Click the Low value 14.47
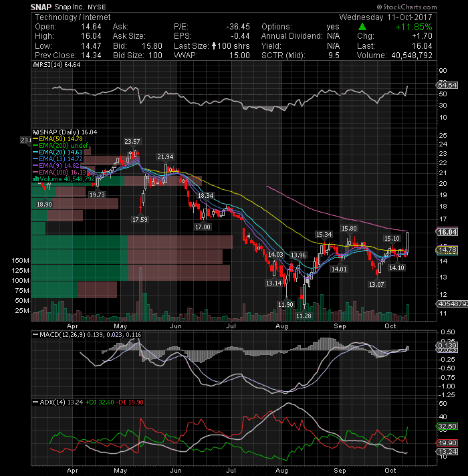The image size is (468, 476). [91, 46]
